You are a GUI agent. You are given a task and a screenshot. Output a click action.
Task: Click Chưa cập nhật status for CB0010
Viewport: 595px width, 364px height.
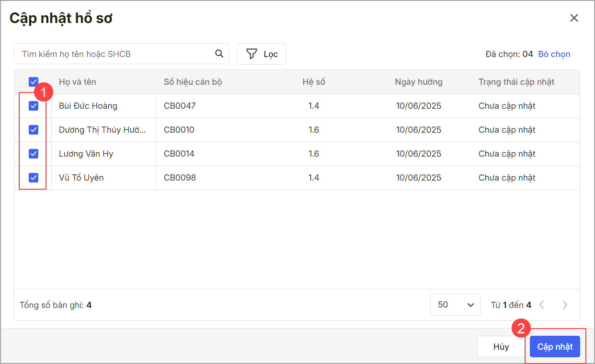pyautogui.click(x=507, y=130)
